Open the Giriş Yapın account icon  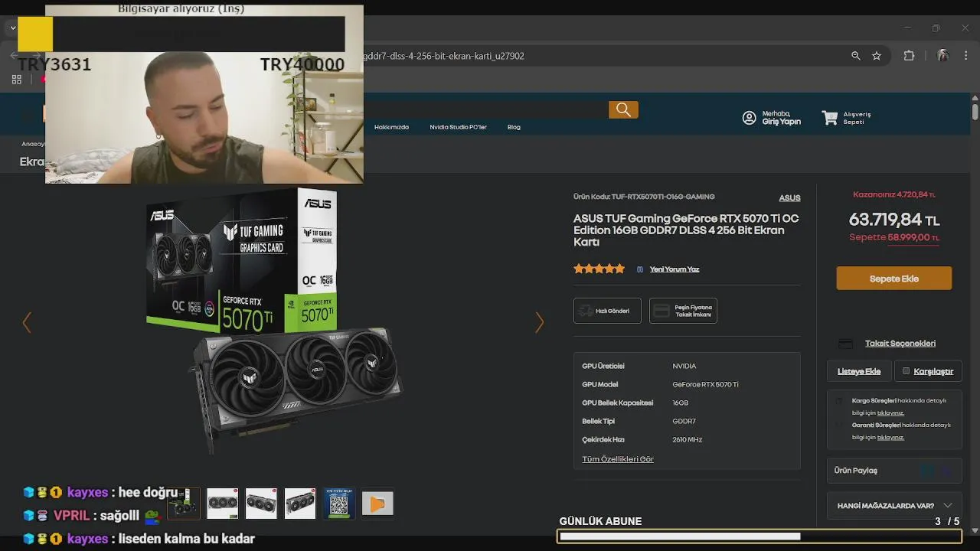[750, 118]
